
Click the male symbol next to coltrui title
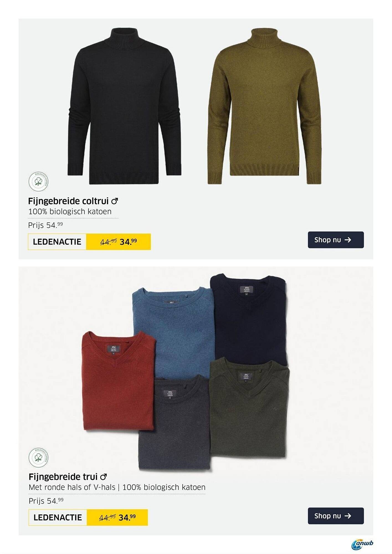[114, 201]
